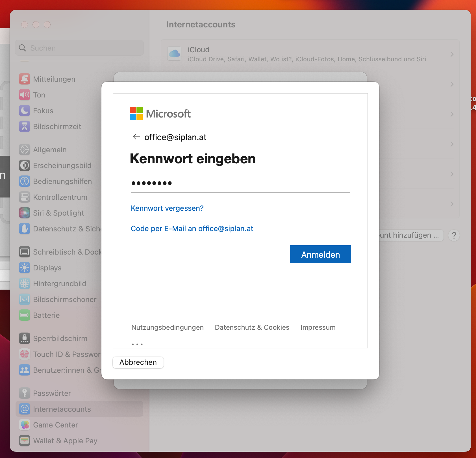Open Displays sun icon in sidebar
Image resolution: width=476 pixels, height=458 pixels.
25,268
